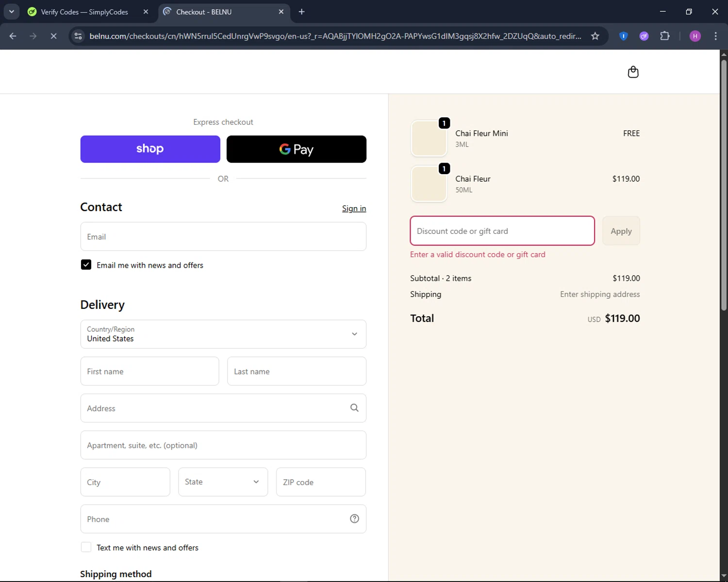Focus the Last name field
This screenshot has height=582, width=728.
point(297,371)
